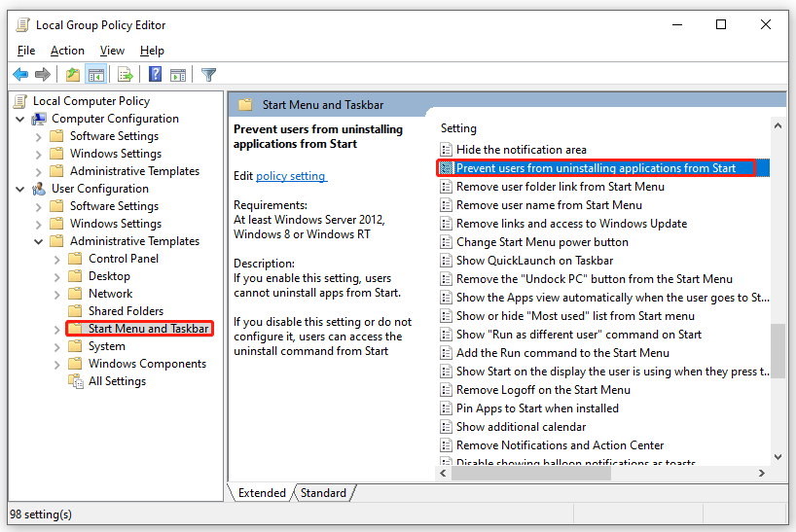Switch to the Extended tab
The width and height of the screenshot is (796, 532).
click(262, 493)
